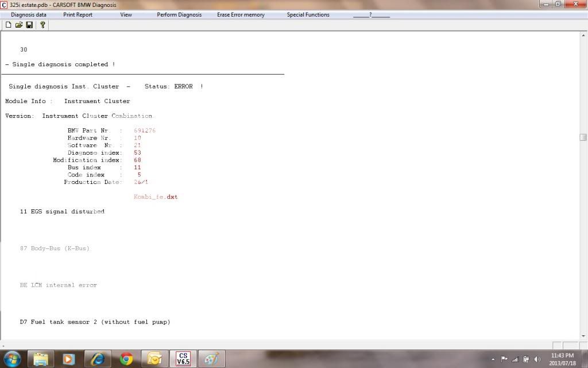Click the Open file toolbar icon
Image resolution: width=588 pixels, height=368 pixels.
[18, 25]
